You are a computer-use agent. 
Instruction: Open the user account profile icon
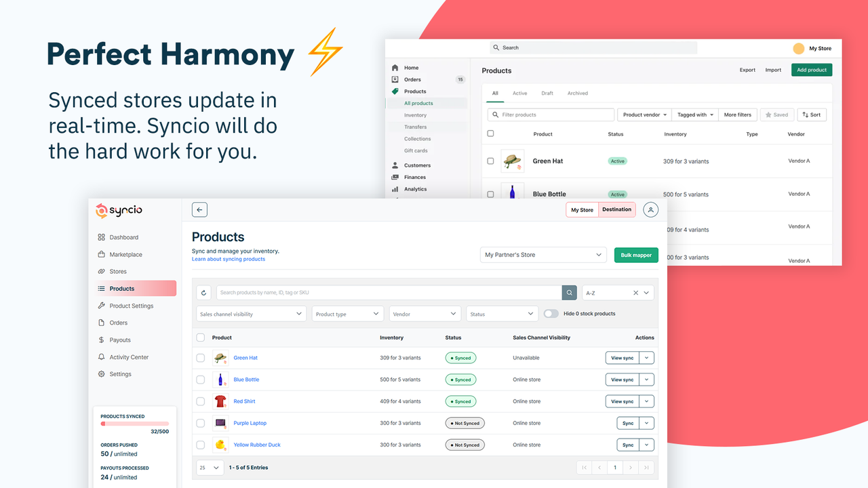[650, 210]
